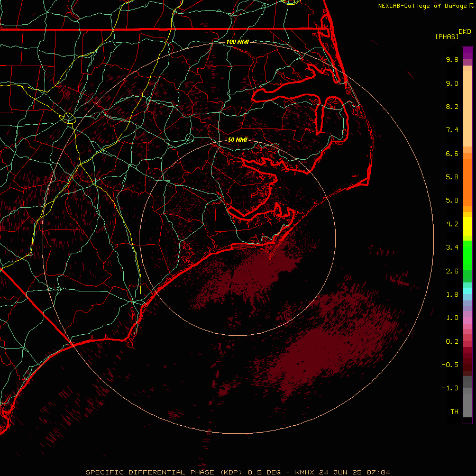
Task: Select the 9.0 value on color scale
Action: [452, 83]
